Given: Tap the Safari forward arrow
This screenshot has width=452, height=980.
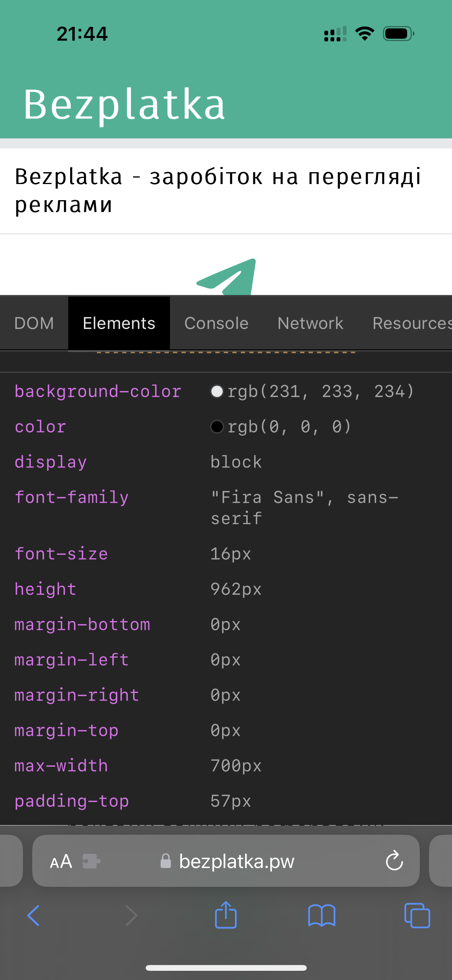Looking at the screenshot, I should [131, 916].
